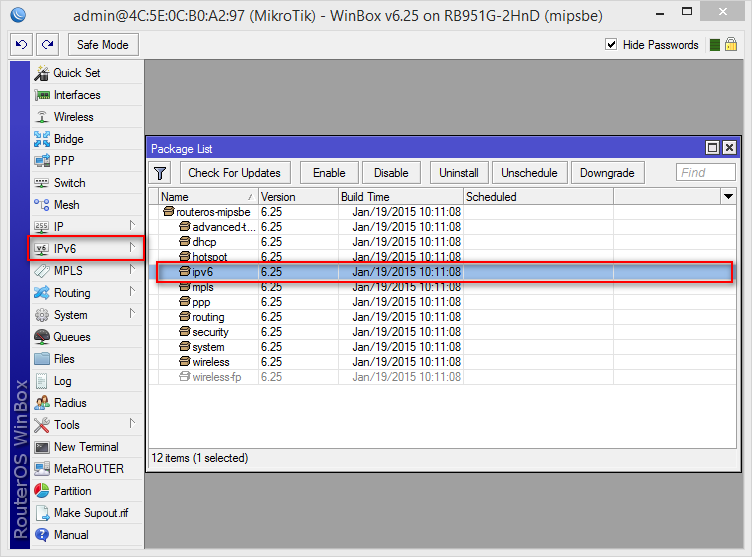Open Files from the sidebar
The image size is (752, 557).
click(88, 359)
